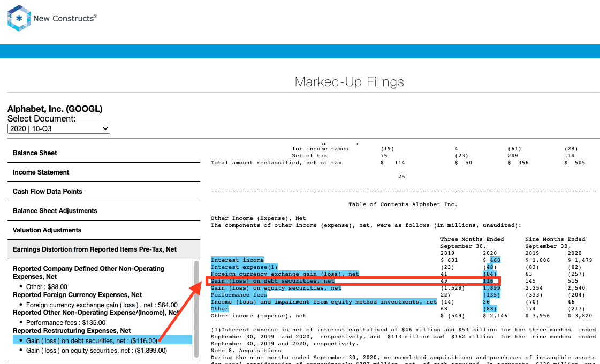Click the highlighted value 26
Screen dimensions: 600x364
(487, 301)
